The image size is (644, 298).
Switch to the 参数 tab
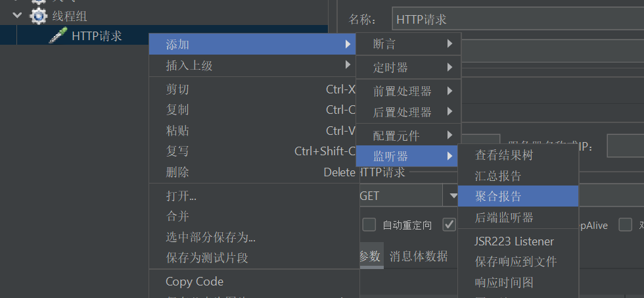point(371,256)
